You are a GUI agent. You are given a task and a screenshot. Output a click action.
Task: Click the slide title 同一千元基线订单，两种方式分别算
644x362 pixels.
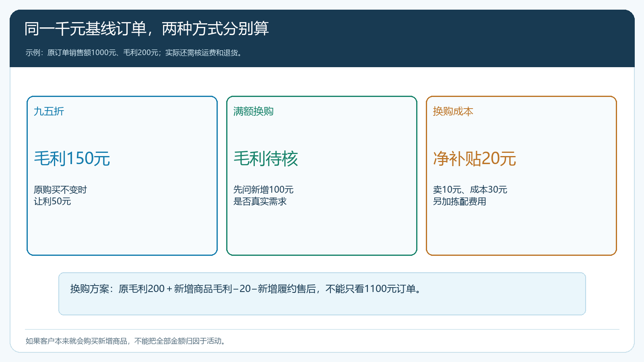click(147, 29)
